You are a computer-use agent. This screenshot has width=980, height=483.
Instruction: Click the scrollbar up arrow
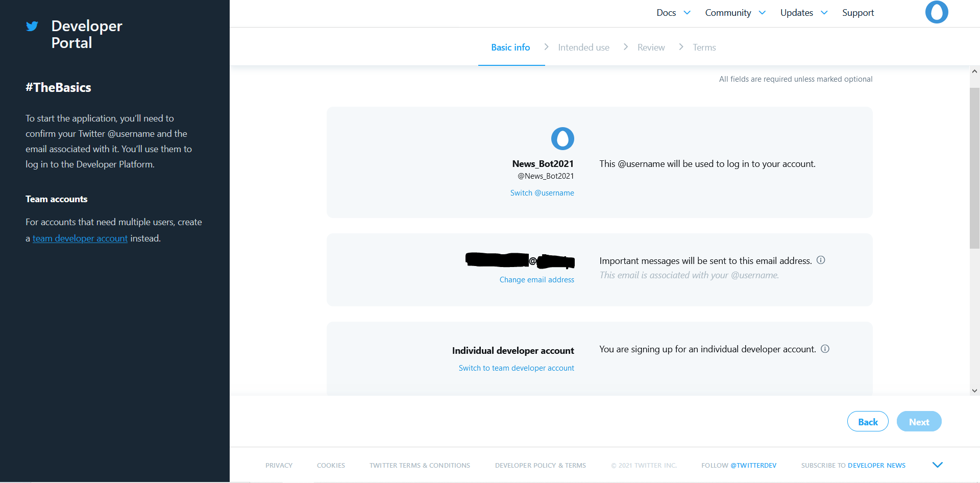click(x=974, y=71)
